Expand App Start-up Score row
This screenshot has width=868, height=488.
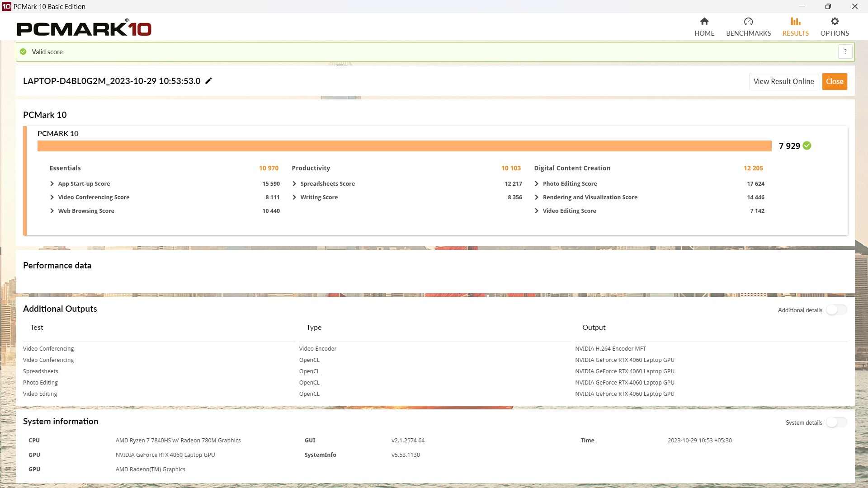pyautogui.click(x=52, y=184)
